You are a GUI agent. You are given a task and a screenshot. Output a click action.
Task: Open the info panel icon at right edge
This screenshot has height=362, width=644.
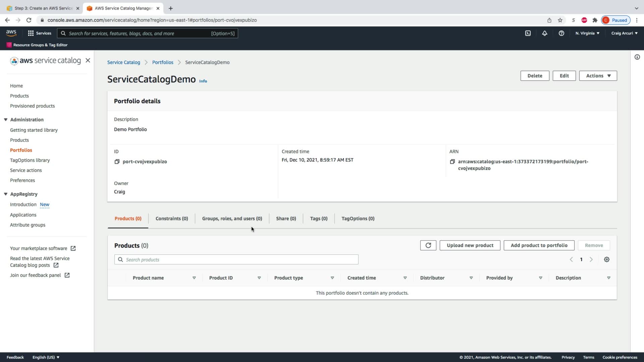[637, 57]
